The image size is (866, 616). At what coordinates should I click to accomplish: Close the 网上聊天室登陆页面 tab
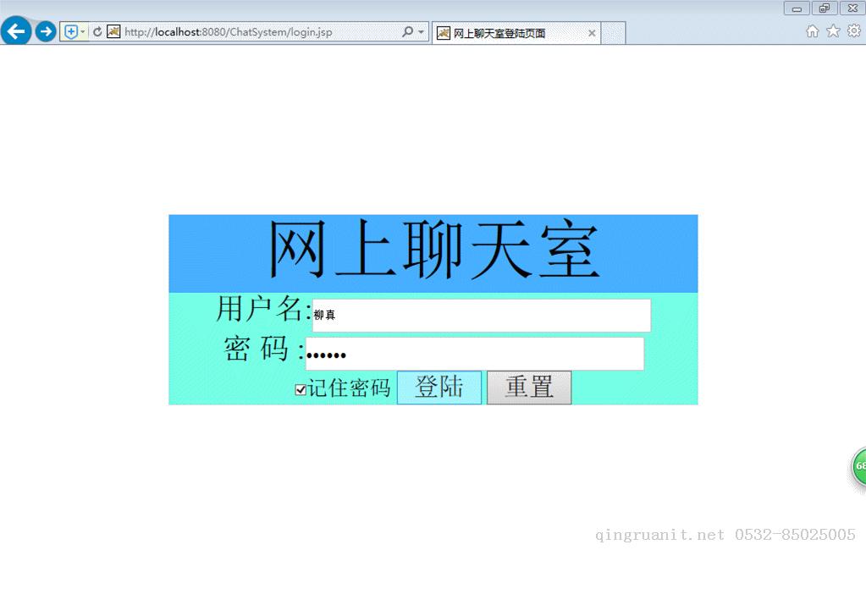tap(592, 33)
